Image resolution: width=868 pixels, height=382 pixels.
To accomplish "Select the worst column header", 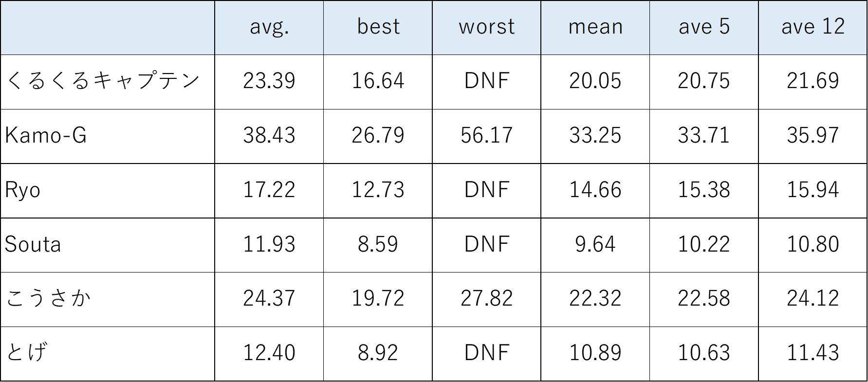I will (x=487, y=27).
